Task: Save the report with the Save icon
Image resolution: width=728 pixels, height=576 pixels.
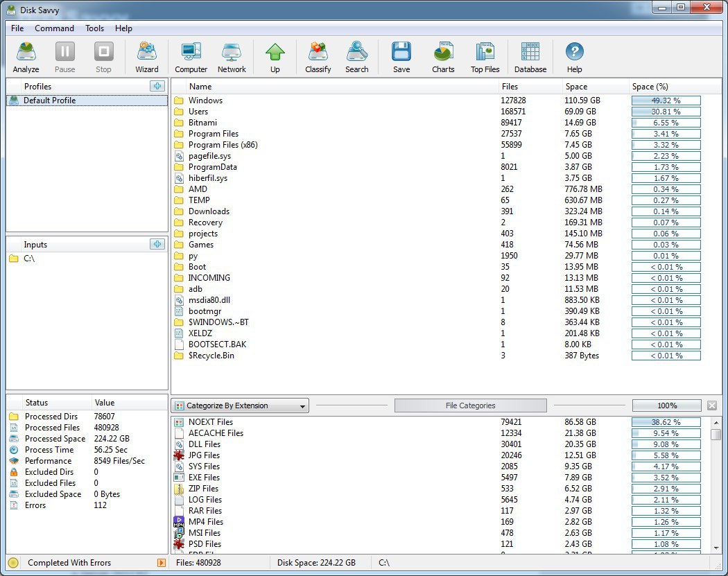Action: 401,58
